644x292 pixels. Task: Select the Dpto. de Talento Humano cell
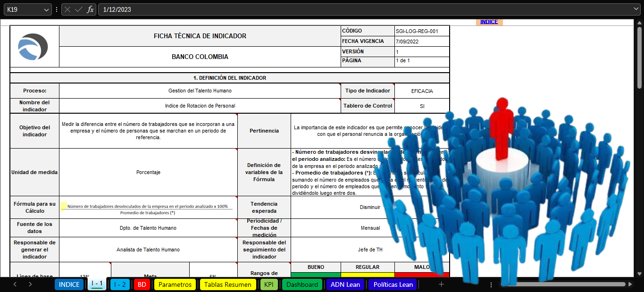click(148, 228)
